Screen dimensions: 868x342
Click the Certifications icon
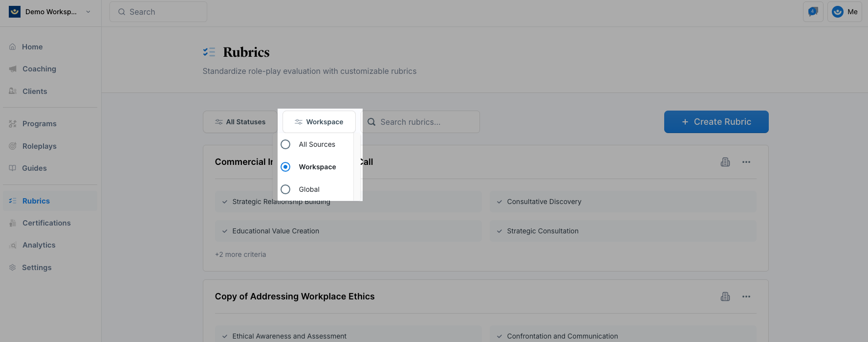tap(13, 223)
